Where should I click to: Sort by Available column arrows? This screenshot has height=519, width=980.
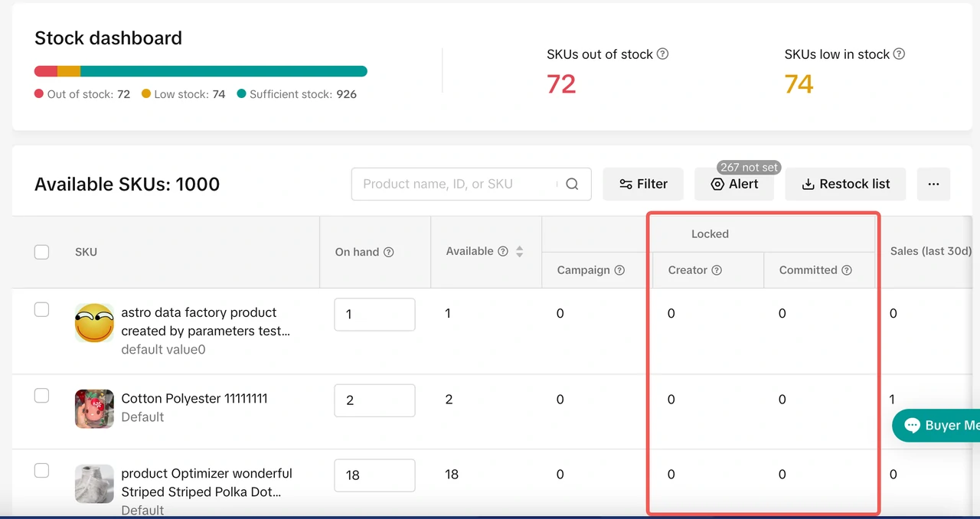(x=520, y=251)
